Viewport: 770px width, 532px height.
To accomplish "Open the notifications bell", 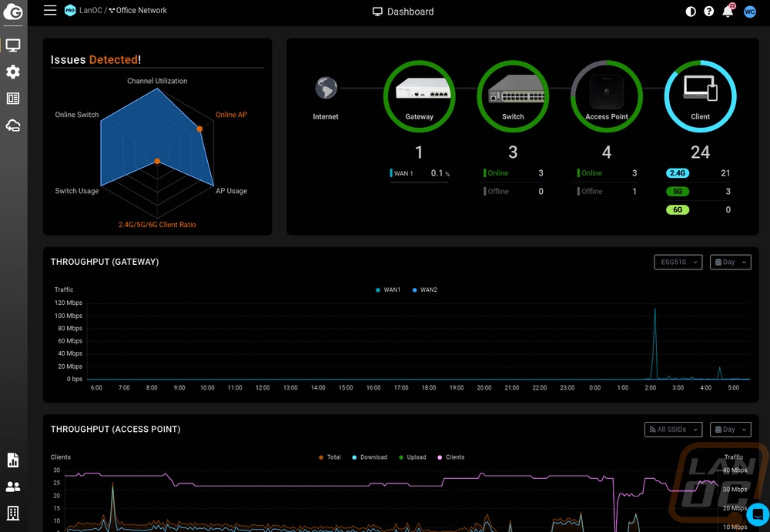I will (x=728, y=11).
